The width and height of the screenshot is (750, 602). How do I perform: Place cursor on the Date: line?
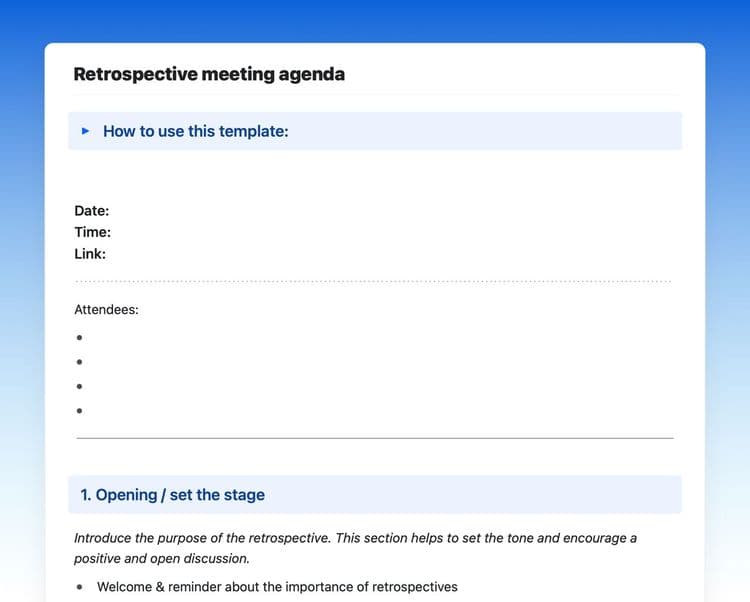[x=92, y=211]
